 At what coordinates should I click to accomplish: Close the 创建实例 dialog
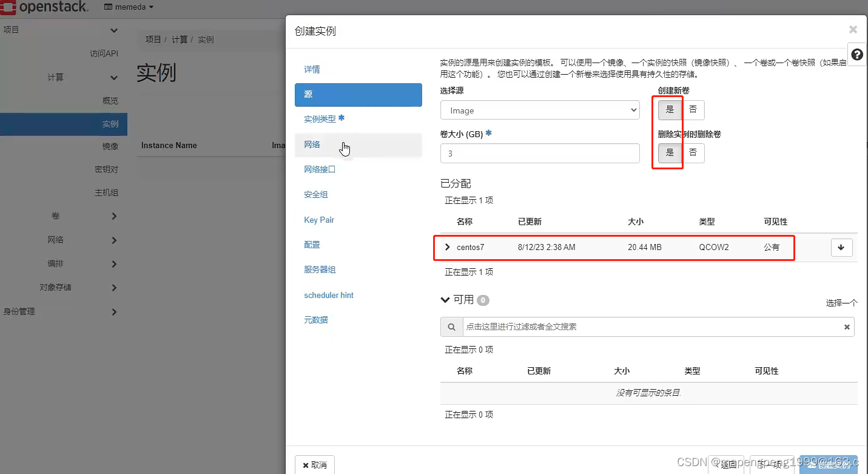(x=853, y=29)
